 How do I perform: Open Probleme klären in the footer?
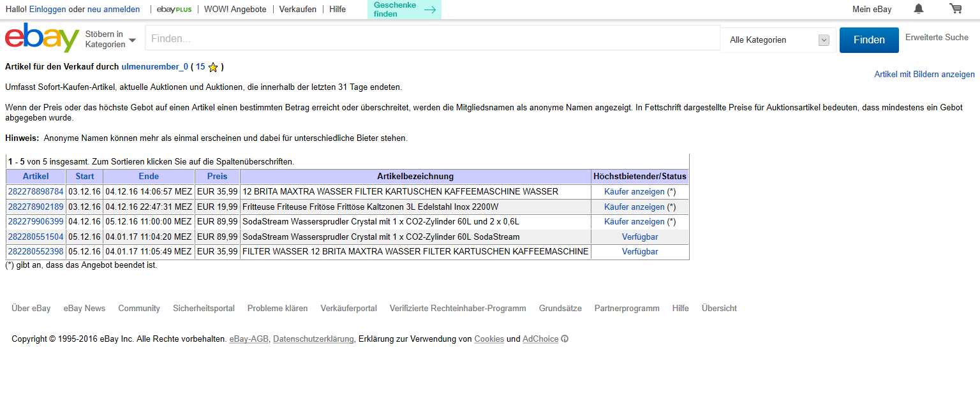[x=278, y=309]
